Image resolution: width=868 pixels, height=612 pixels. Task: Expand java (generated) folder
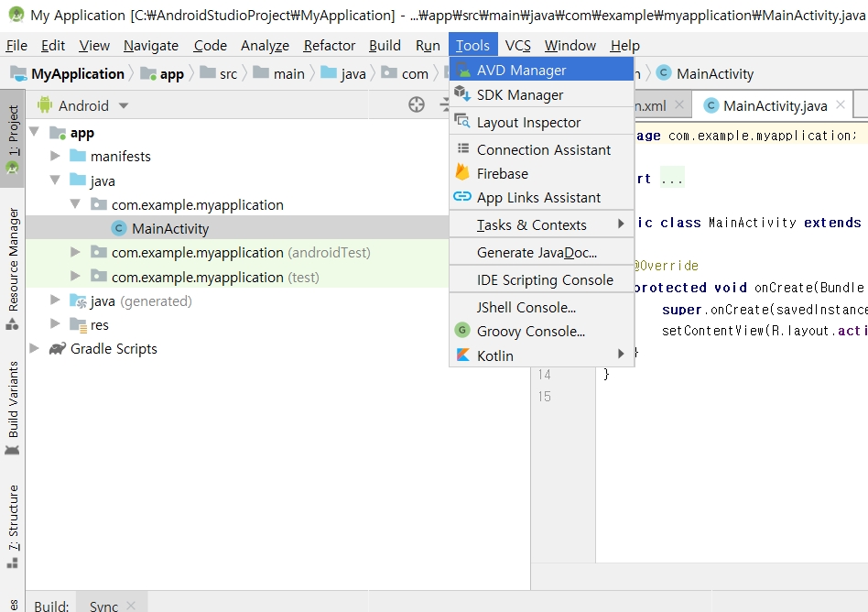(55, 300)
